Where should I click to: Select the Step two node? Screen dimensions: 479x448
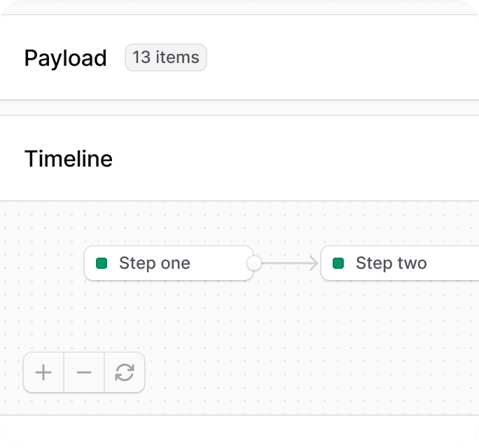point(400,263)
